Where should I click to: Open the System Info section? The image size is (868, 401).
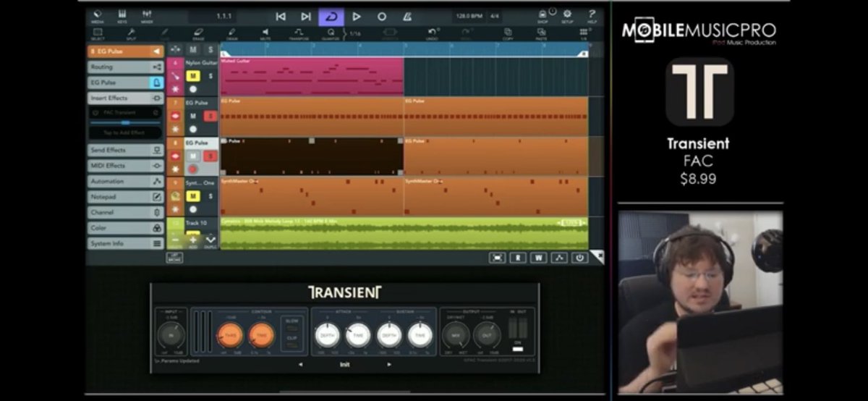pos(126,243)
